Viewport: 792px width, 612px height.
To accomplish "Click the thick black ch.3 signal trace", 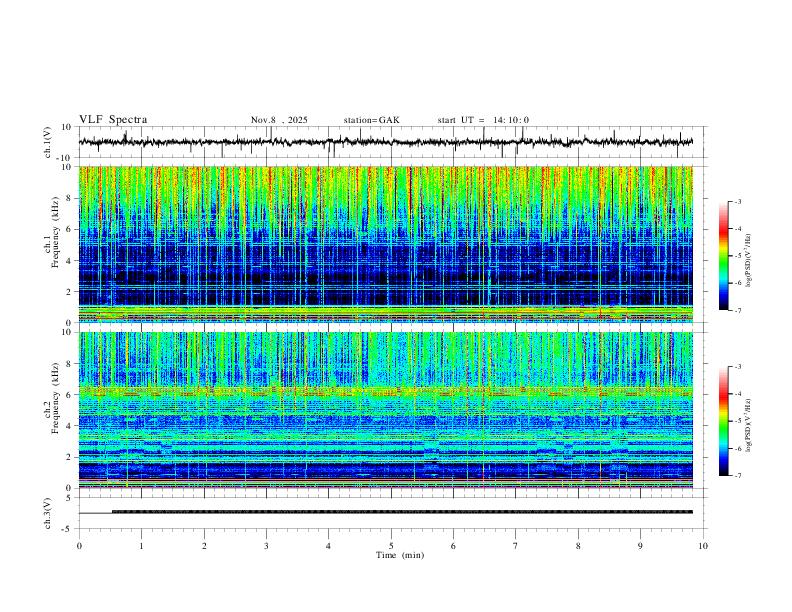I will pyautogui.click(x=402, y=512).
